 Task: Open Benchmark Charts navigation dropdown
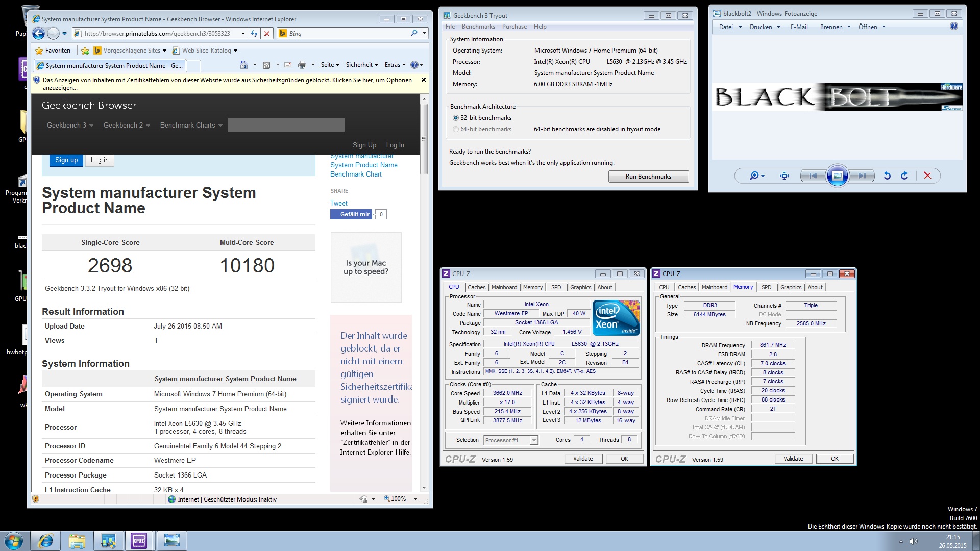coord(191,125)
